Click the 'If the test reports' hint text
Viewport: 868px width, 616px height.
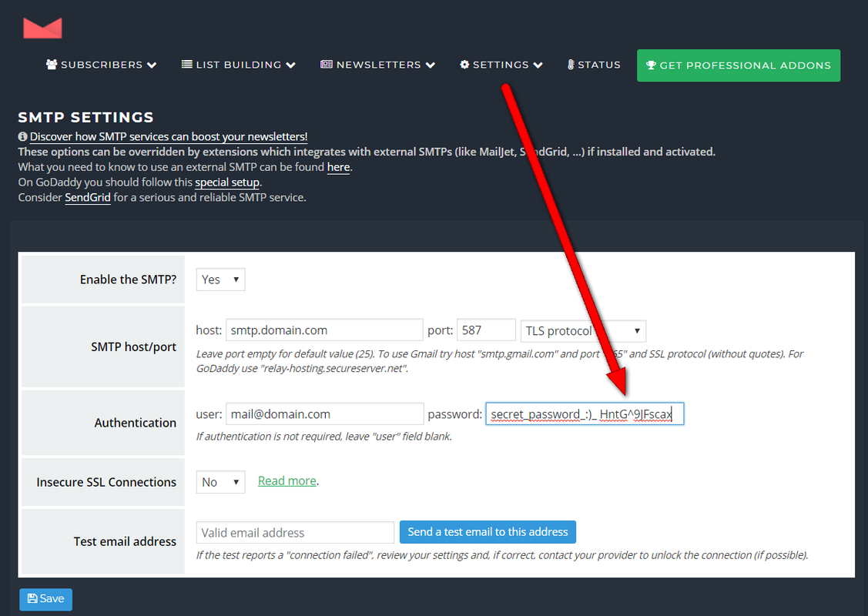click(x=502, y=555)
